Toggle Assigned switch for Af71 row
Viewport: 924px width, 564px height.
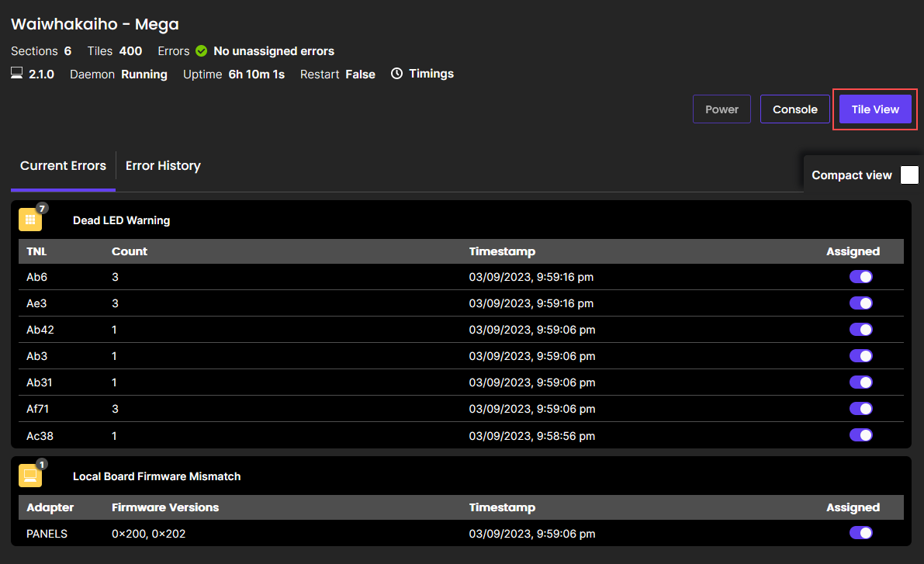pos(860,409)
